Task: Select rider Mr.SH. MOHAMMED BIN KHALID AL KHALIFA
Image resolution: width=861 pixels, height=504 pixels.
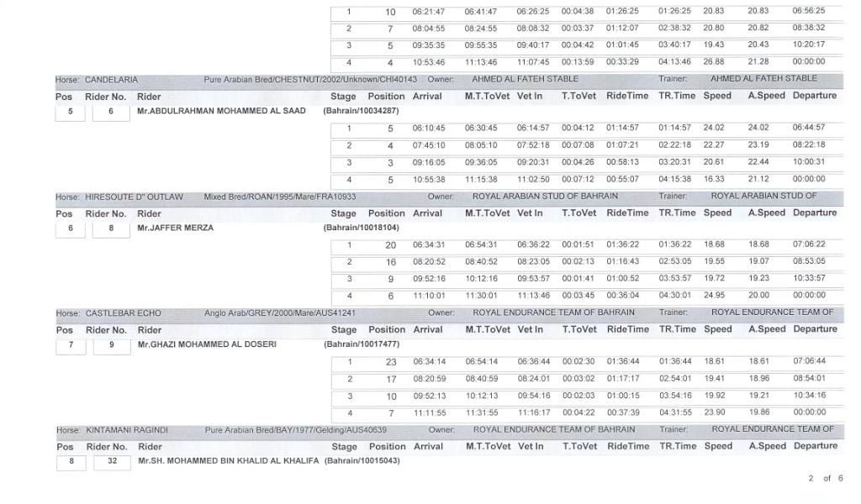Action: (x=229, y=461)
